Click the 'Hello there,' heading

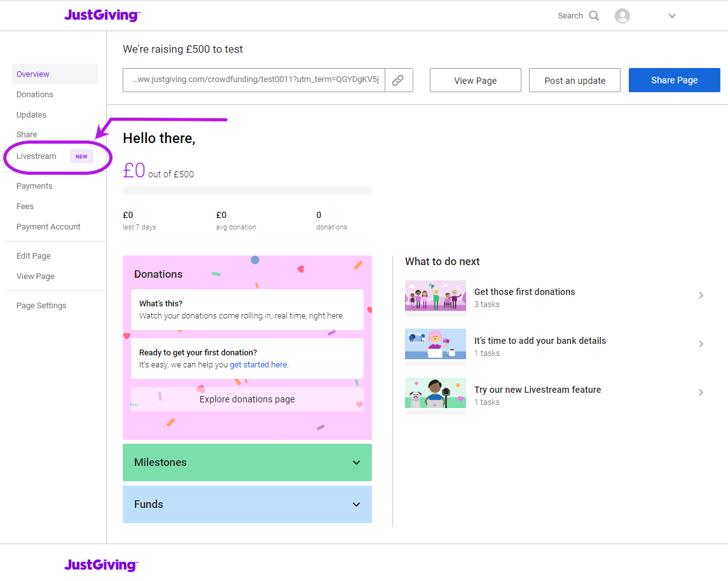tap(159, 139)
